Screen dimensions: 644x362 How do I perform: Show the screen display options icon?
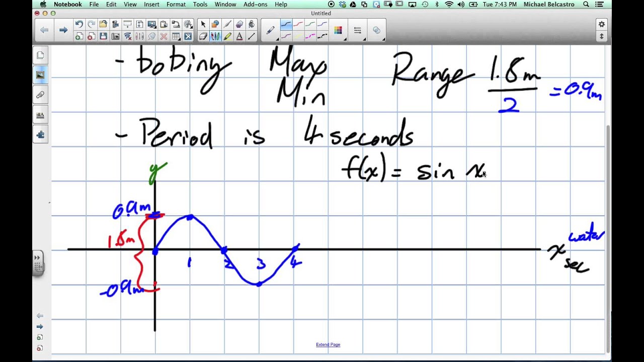point(151,24)
